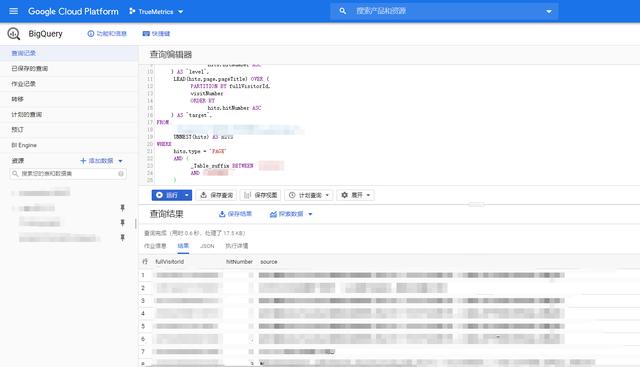Click the 查询结果 heading
Screen dimensions: 640x367
pos(167,214)
